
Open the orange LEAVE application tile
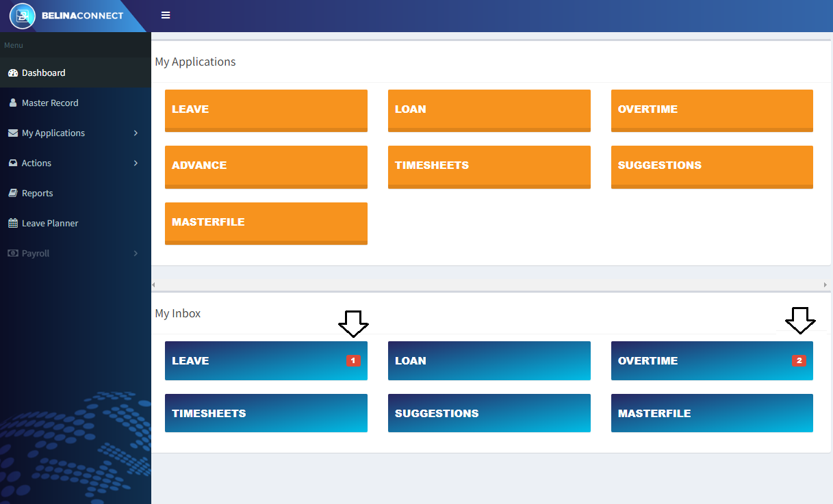pyautogui.click(x=266, y=110)
